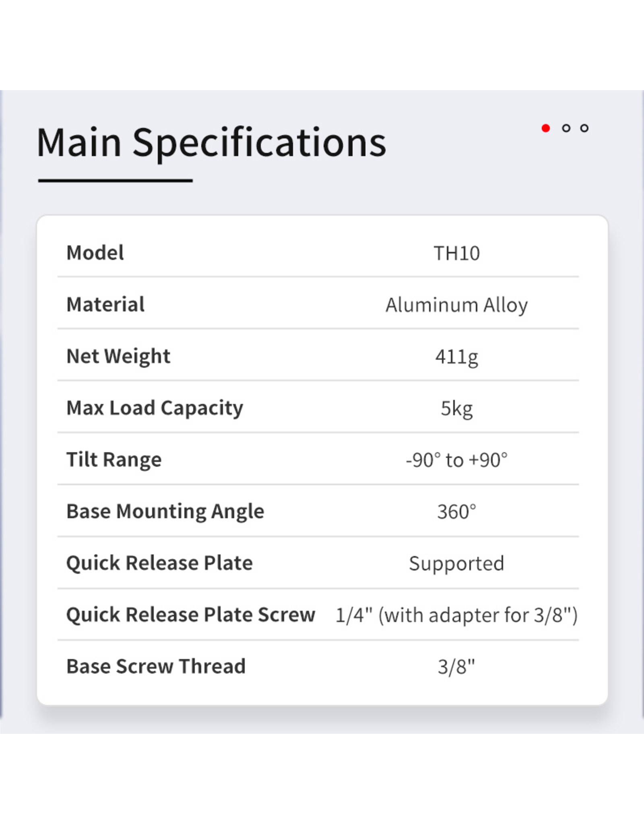Viewport: 644px width, 824px height.
Task: Select the 5kg load value
Action: 456,409
